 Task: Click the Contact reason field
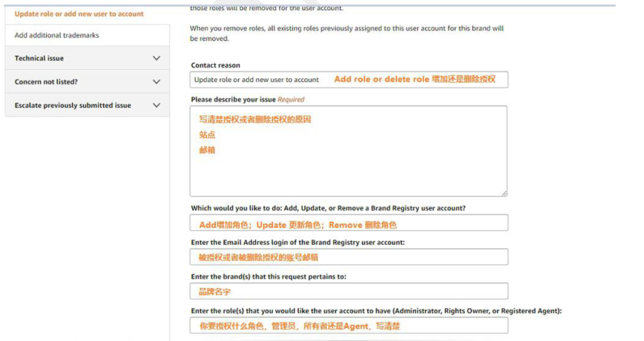tap(349, 80)
